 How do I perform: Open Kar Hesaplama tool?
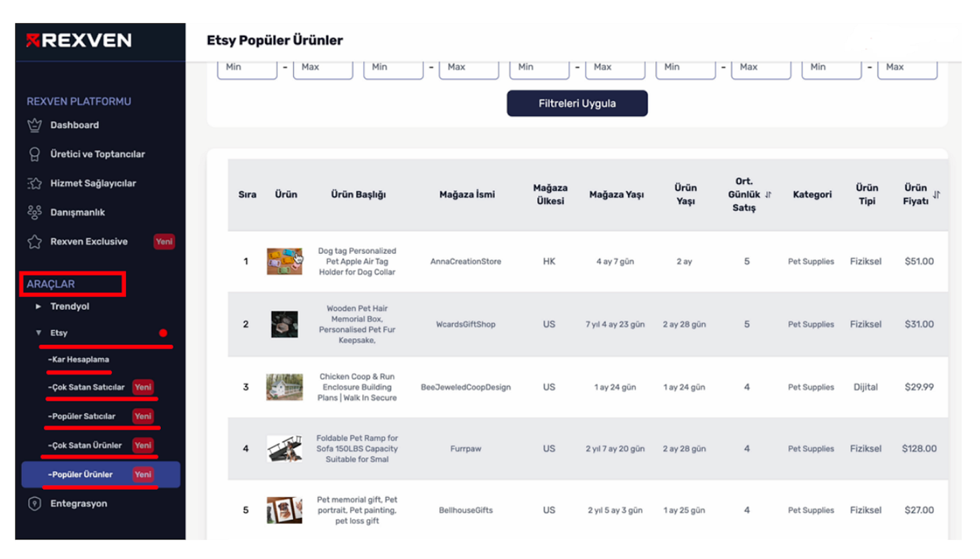click(79, 360)
